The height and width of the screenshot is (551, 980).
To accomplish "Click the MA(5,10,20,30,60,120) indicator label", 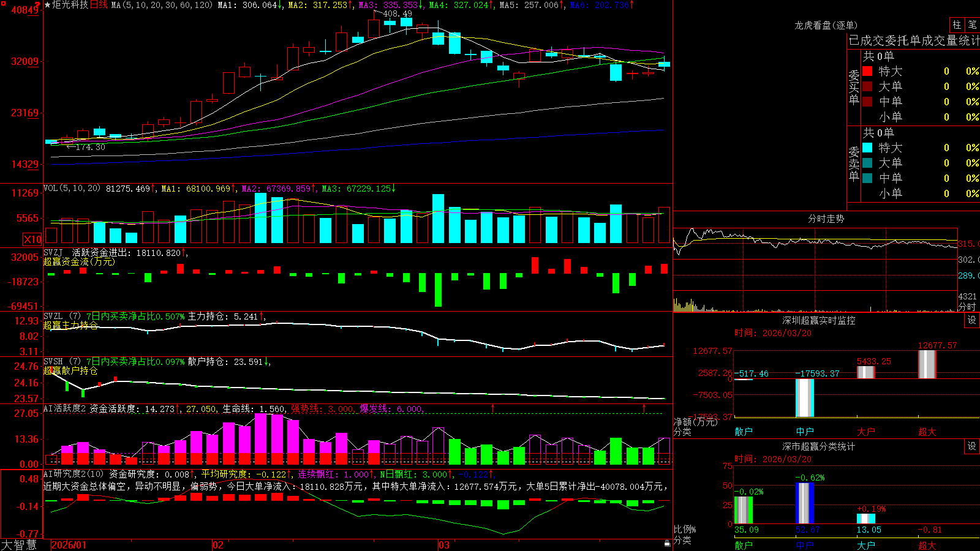I will point(162,5).
